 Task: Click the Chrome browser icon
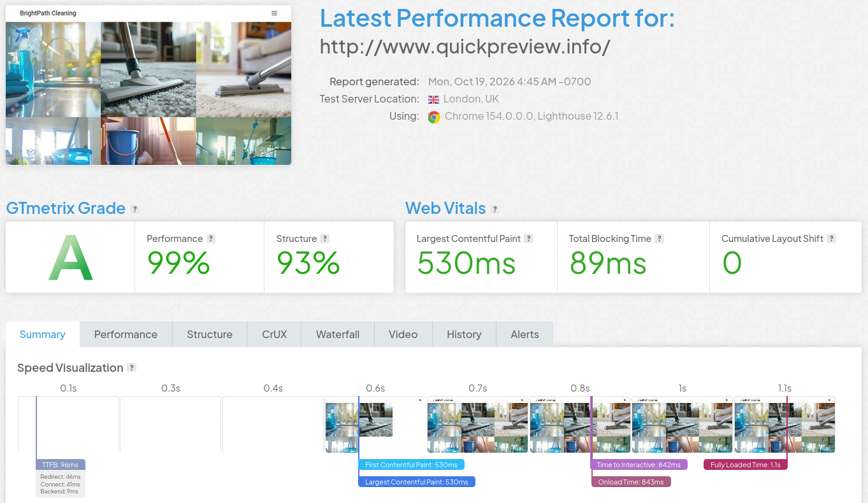434,117
